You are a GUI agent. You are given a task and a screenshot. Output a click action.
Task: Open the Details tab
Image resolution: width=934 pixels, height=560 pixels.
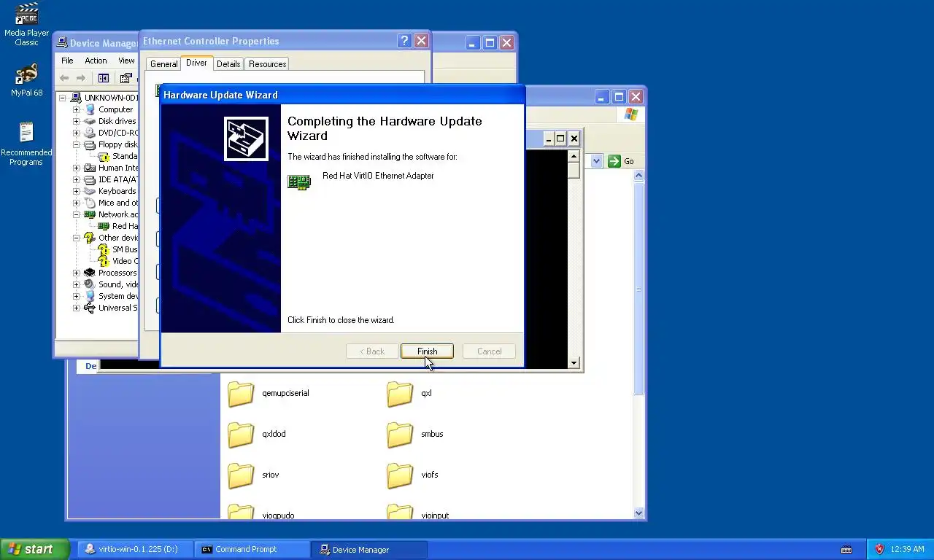228,64
